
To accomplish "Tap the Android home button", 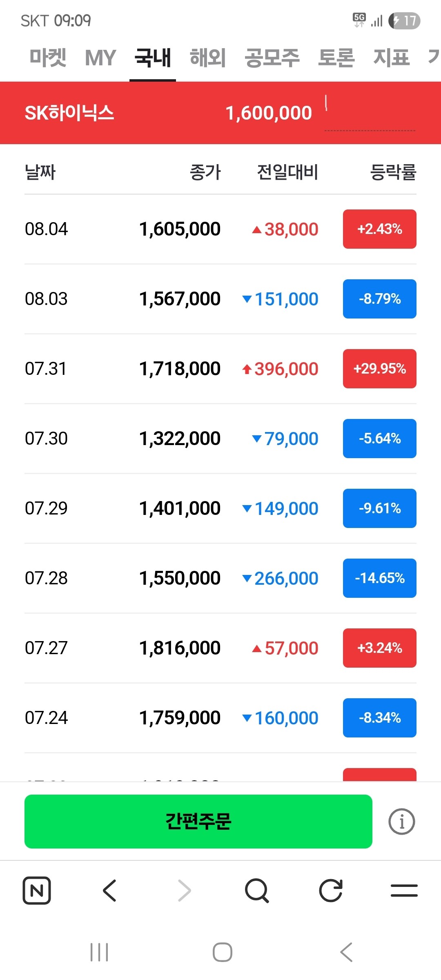I will [223, 952].
